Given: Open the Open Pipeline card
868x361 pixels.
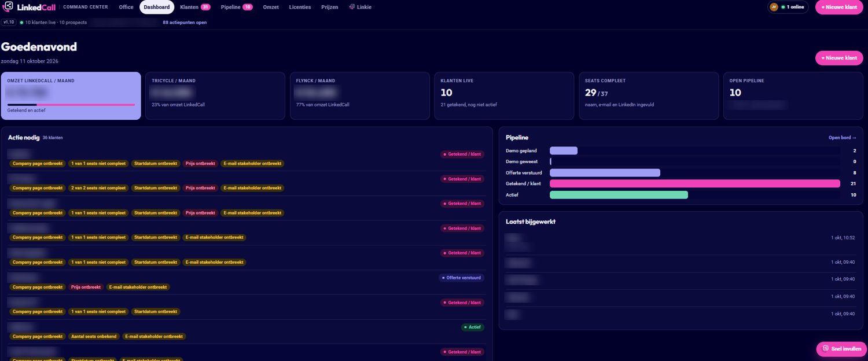Looking at the screenshot, I should pos(793,95).
